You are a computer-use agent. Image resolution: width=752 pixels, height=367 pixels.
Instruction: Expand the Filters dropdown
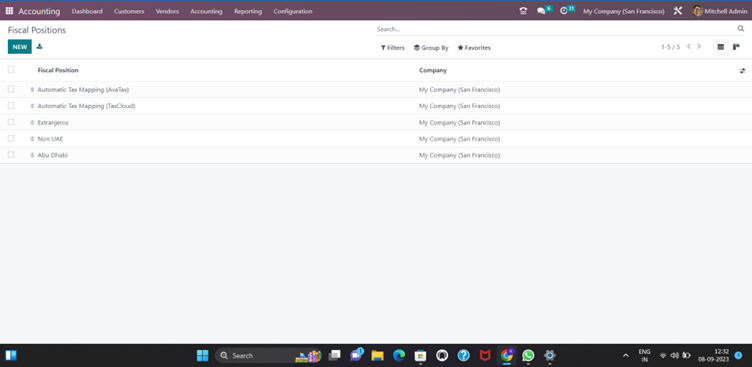click(x=392, y=48)
